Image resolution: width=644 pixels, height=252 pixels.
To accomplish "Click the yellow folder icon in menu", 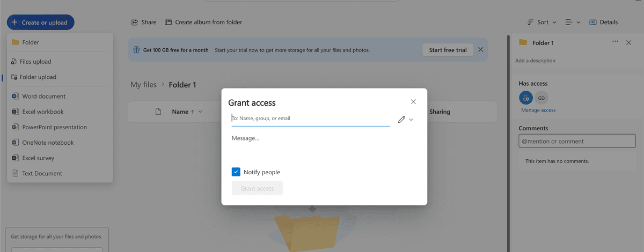I will tap(15, 42).
